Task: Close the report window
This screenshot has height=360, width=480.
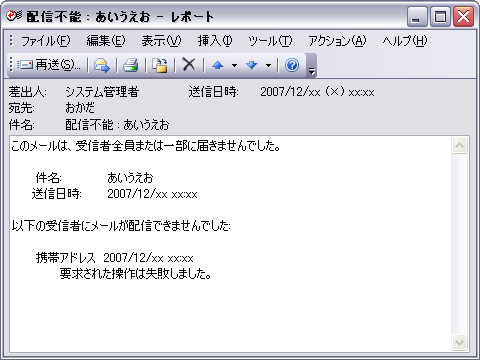Action: pos(463,16)
